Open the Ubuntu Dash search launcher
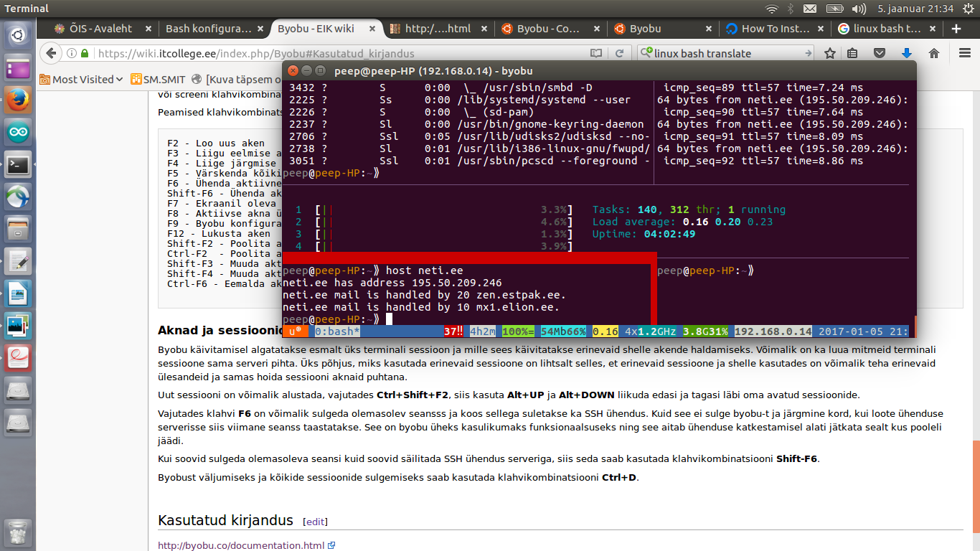The width and height of the screenshot is (980, 551). [18, 34]
